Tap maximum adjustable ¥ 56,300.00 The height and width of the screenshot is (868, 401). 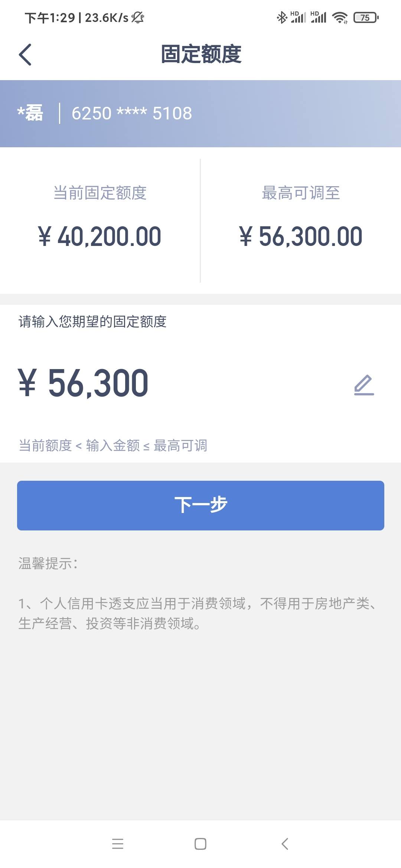(x=301, y=236)
